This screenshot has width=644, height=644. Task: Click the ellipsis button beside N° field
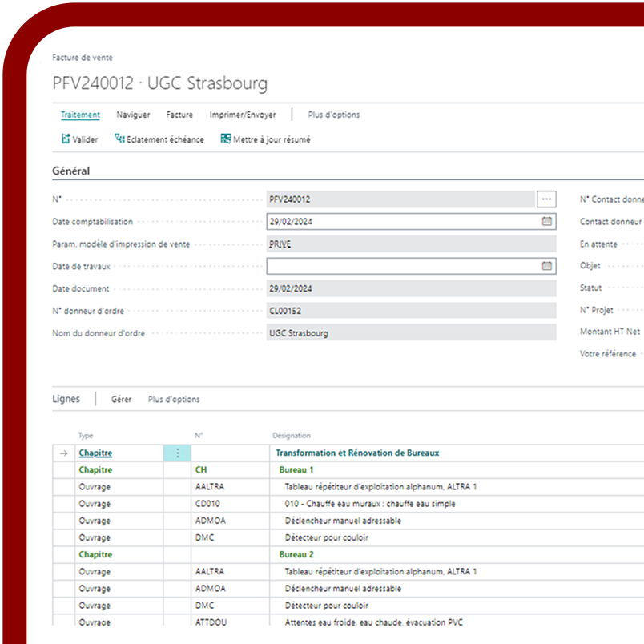547,199
